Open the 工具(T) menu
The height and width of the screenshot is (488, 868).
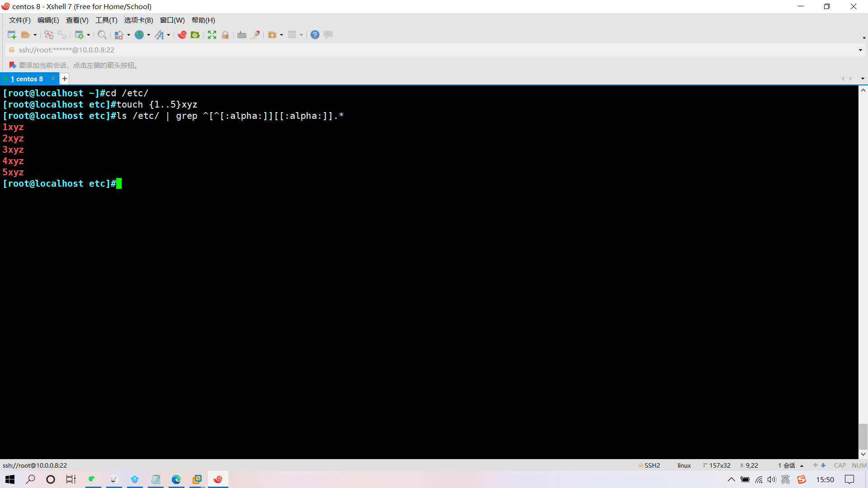pos(106,20)
